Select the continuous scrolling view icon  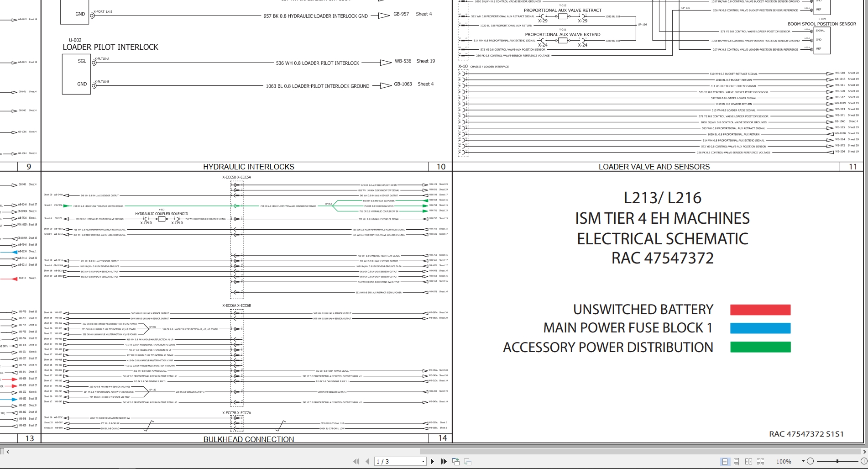(x=736, y=462)
